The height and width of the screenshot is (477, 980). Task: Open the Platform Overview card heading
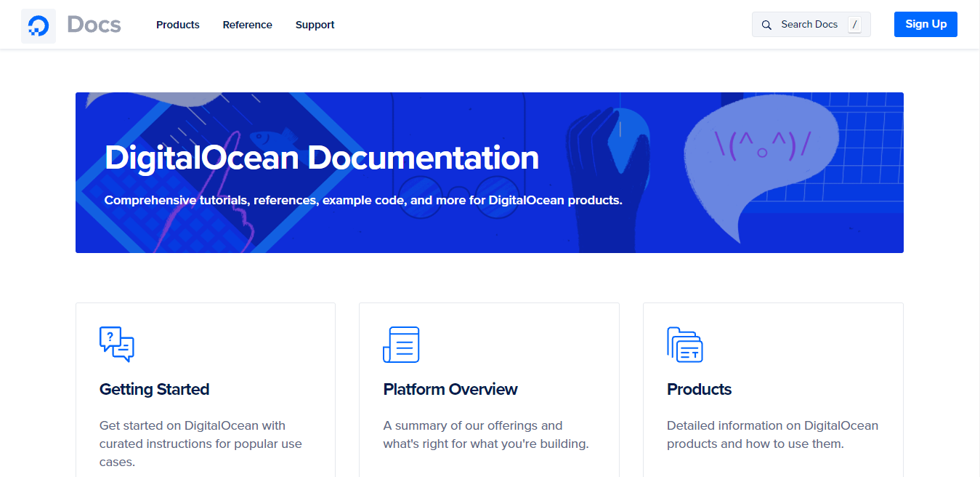click(450, 389)
